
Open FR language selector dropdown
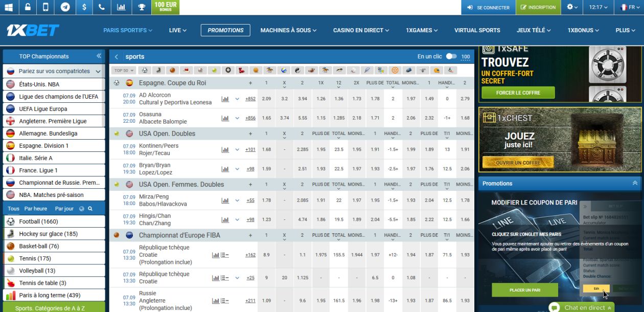(628, 7)
